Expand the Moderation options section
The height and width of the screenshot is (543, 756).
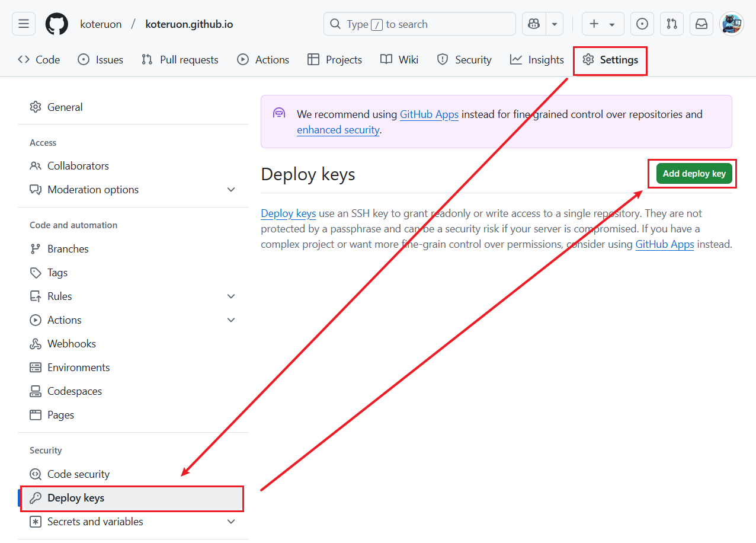point(231,189)
